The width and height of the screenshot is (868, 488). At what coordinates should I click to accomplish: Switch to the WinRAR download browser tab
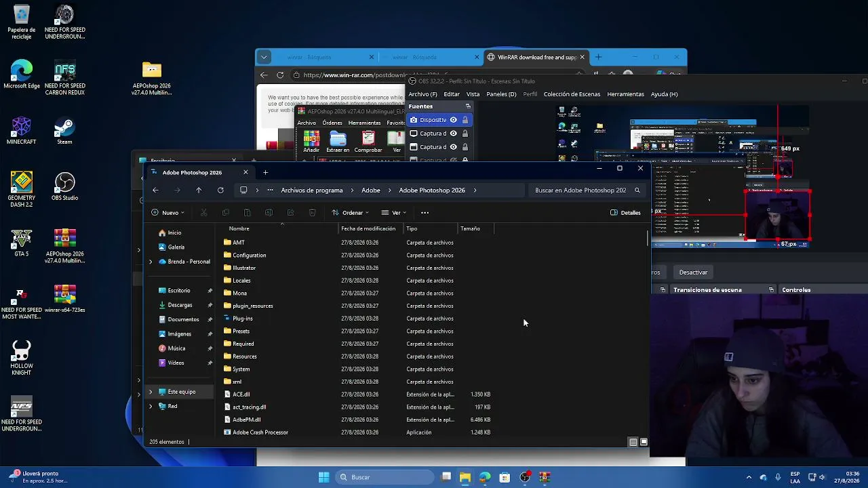point(536,58)
